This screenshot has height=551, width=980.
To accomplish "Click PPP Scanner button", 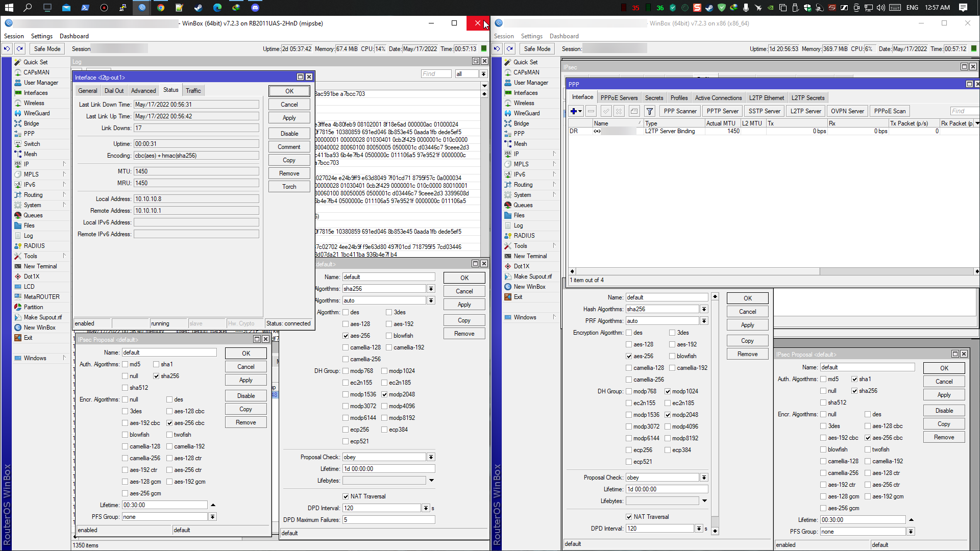I will pyautogui.click(x=680, y=111).
